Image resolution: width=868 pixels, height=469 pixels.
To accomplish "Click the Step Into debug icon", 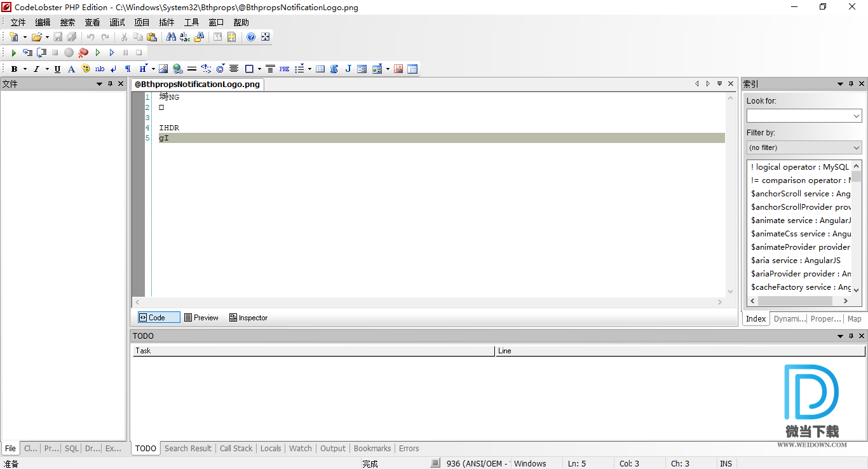I will (27, 53).
